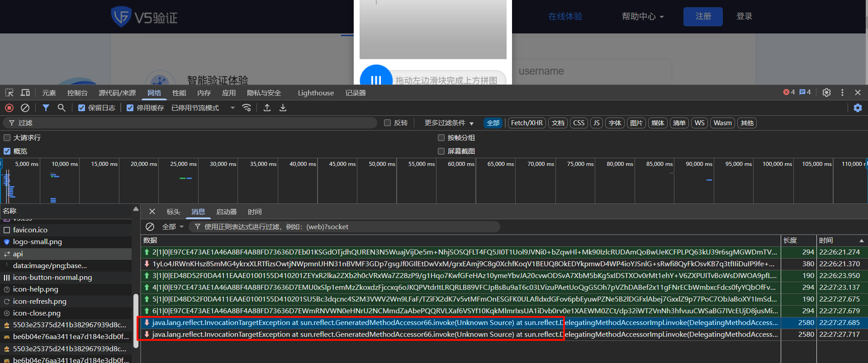Open the Lighthouse tab
The image size is (868, 363).
pyautogui.click(x=316, y=93)
